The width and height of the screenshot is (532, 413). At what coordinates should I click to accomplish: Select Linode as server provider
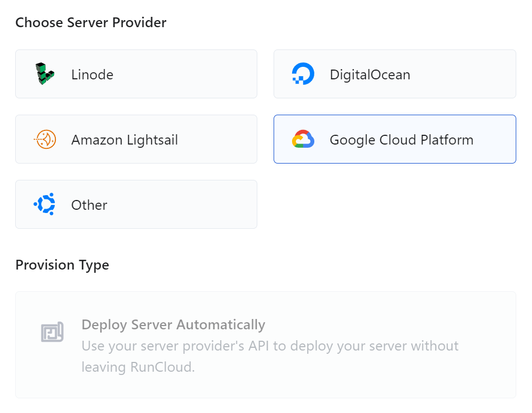pyautogui.click(x=136, y=74)
